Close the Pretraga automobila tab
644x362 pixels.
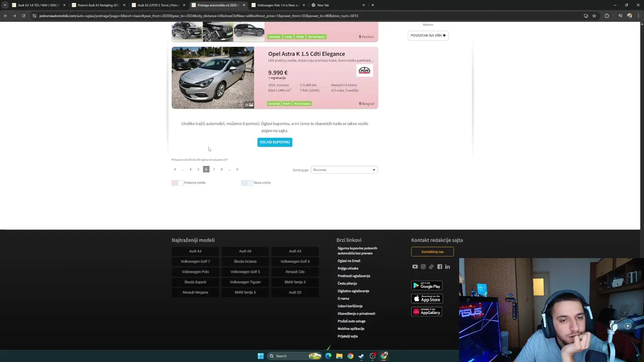click(x=244, y=5)
